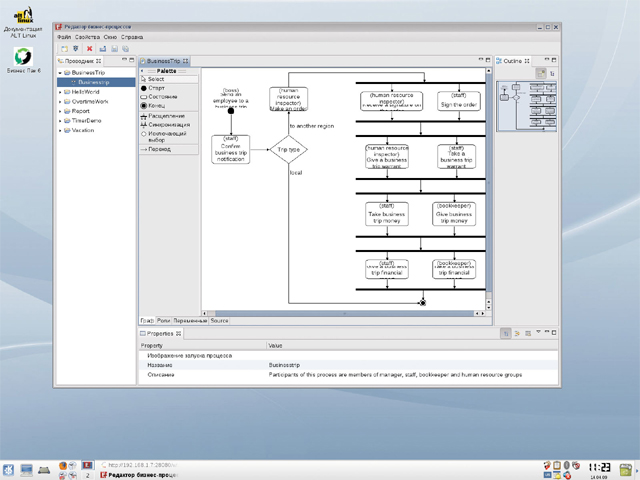Choose the Синхронизация join tool in Palette
Viewport: 640px width, 480px height.
click(x=169, y=125)
